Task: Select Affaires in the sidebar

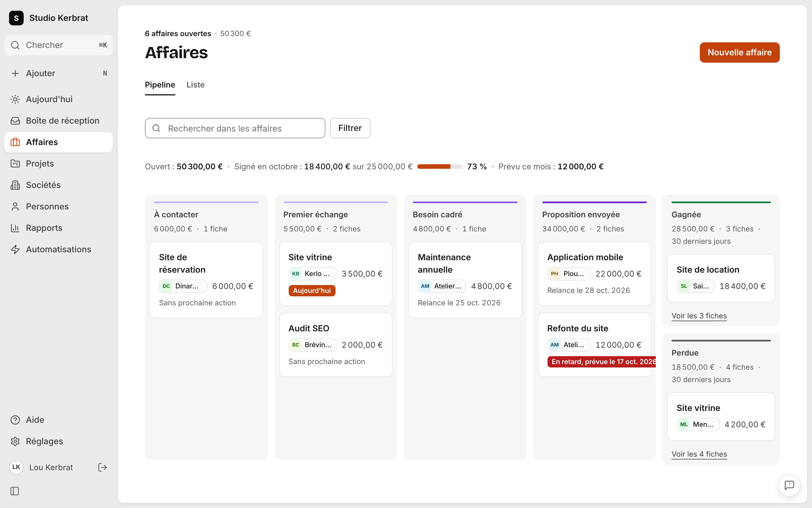Action: (x=58, y=142)
